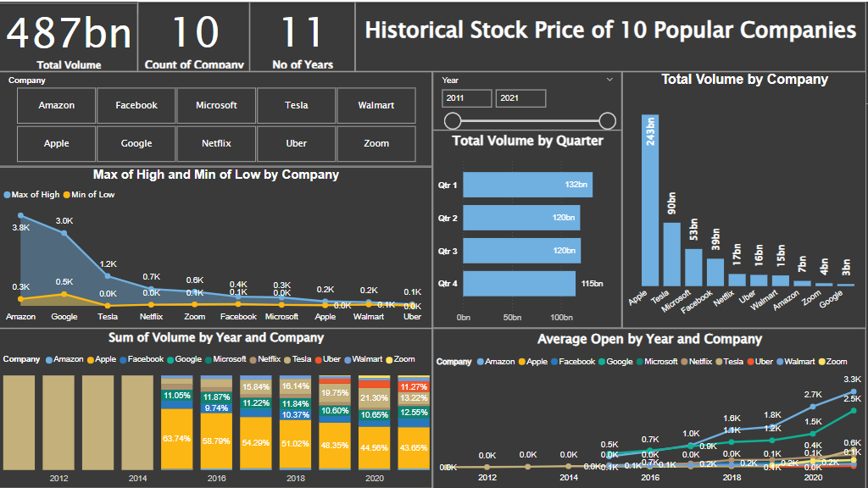This screenshot has height=488, width=868.
Task: Click the dashboard title Historical Stock Price
Action: click(610, 30)
